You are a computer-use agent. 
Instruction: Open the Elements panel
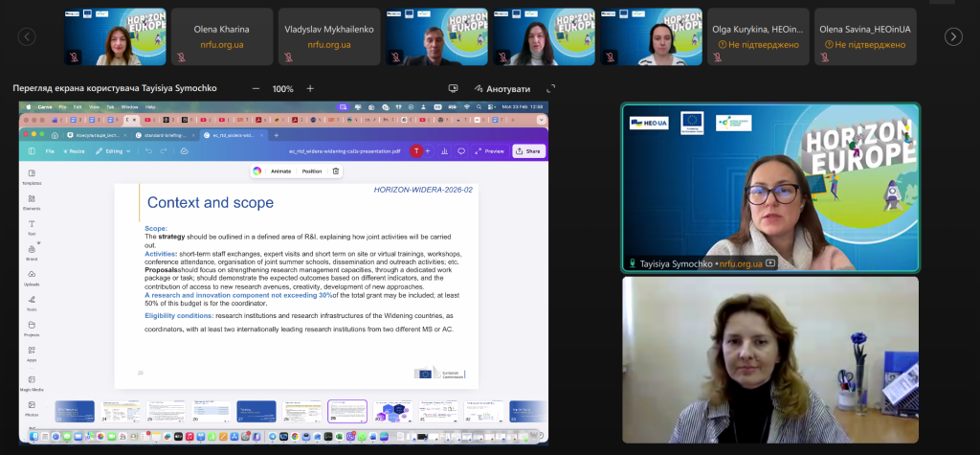pyautogui.click(x=32, y=201)
